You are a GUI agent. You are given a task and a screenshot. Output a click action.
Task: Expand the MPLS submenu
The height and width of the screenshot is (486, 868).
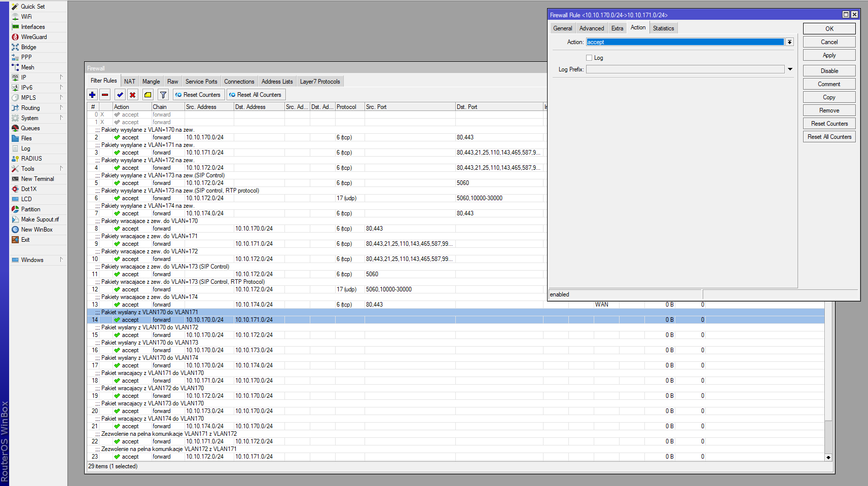(61, 98)
